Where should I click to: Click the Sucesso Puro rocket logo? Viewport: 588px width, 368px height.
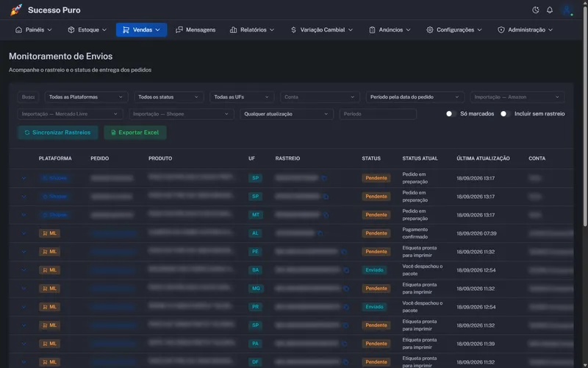[16, 10]
